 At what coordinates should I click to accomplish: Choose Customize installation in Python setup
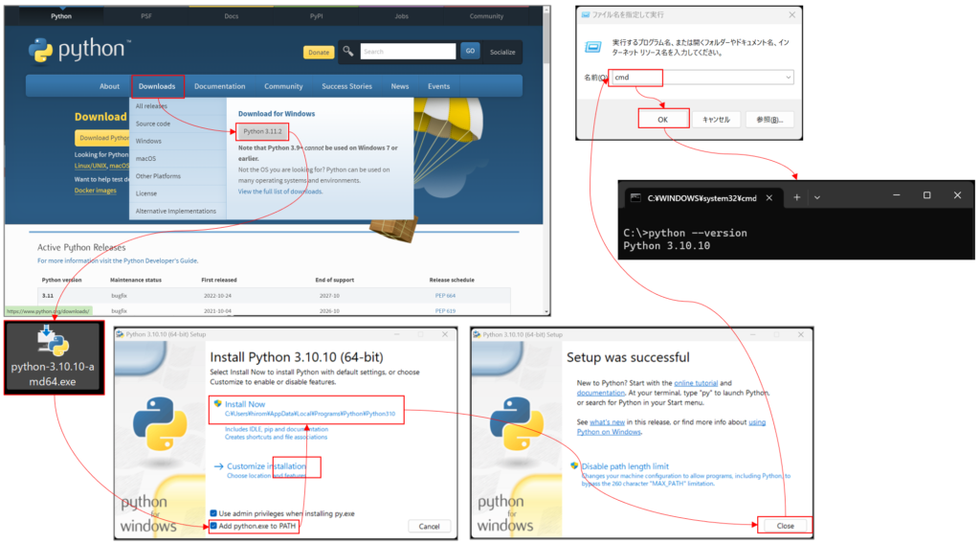point(266,466)
